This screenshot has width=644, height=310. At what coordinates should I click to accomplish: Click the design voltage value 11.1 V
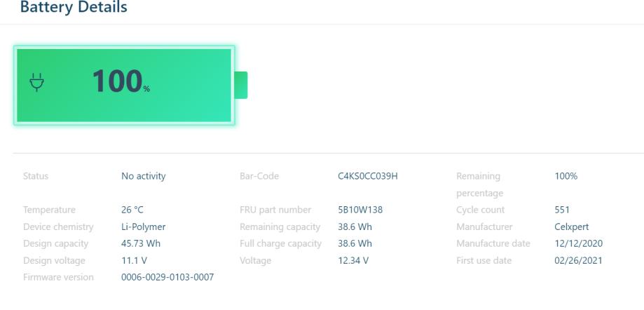[x=134, y=260]
